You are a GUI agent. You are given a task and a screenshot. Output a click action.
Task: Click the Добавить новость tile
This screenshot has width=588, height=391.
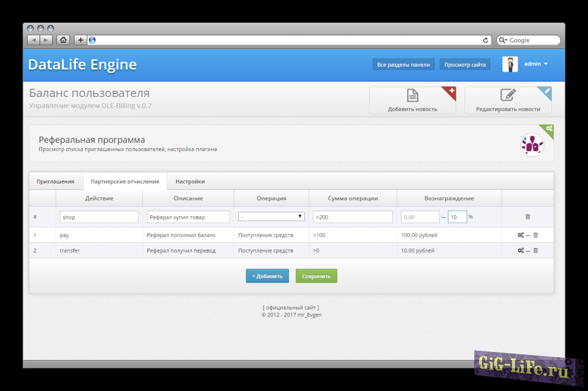412,100
